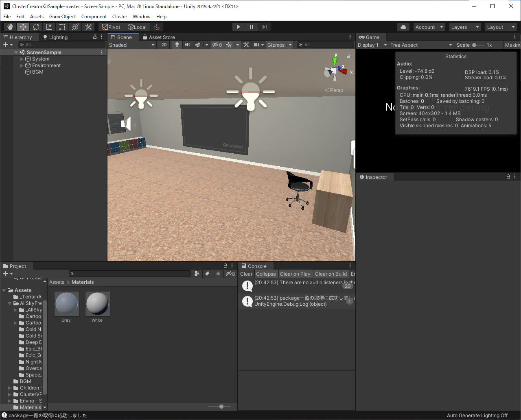
Task: Open Unity cloud services icon
Action: 403,27
